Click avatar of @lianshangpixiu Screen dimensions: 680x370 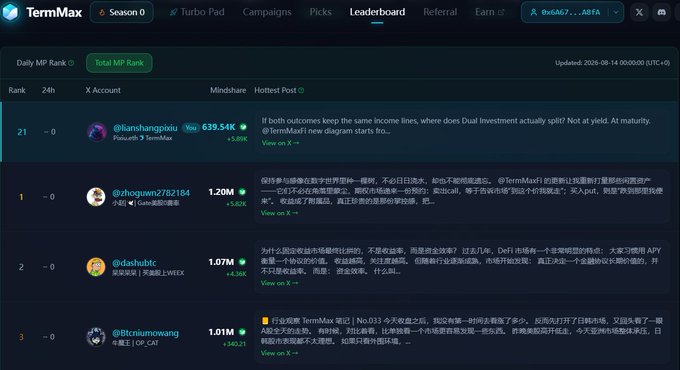point(97,131)
